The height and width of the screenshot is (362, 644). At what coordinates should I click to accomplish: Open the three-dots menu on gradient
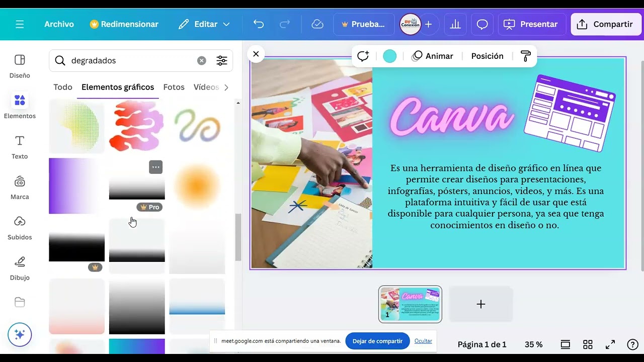click(156, 167)
